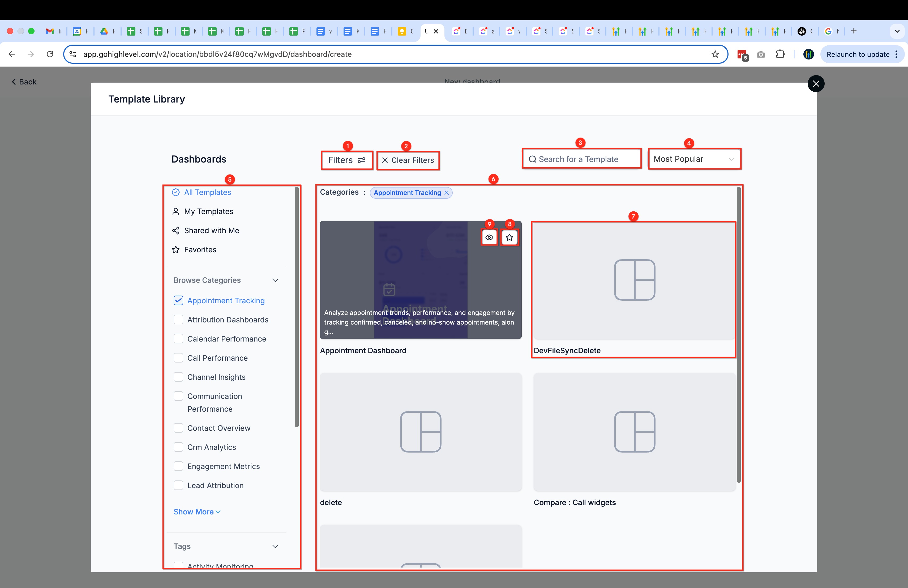Select My Templates in the sidebar

[208, 211]
